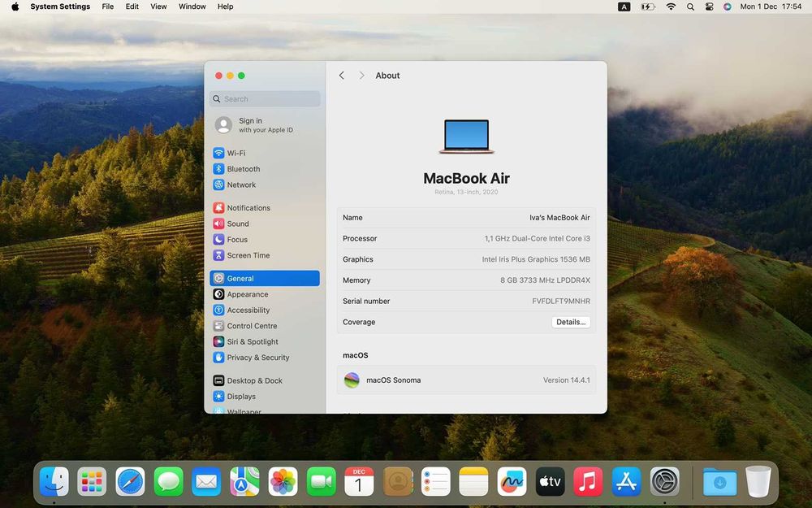Screen dimensions: 812x508
Task: Click System Settings icon in Dock
Action: click(x=665, y=481)
